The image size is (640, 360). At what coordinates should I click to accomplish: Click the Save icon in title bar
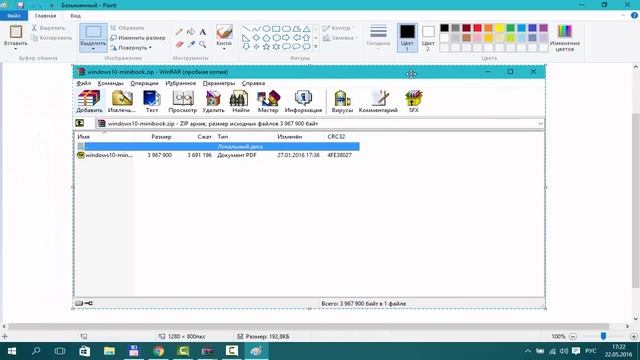point(20,5)
